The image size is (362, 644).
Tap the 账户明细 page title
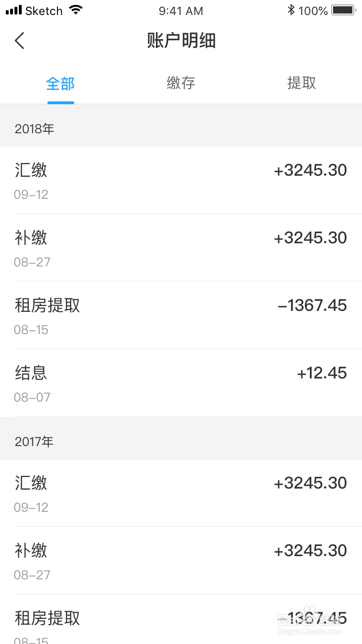tap(181, 41)
